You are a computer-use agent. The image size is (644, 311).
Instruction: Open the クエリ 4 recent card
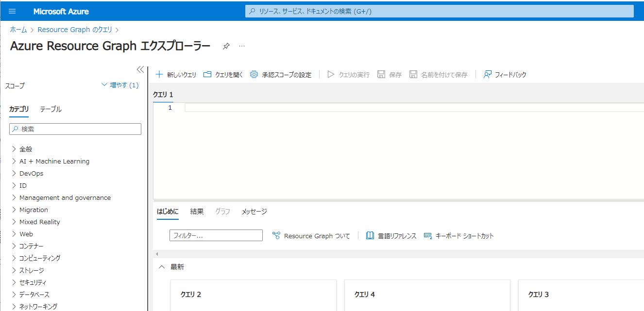427,295
